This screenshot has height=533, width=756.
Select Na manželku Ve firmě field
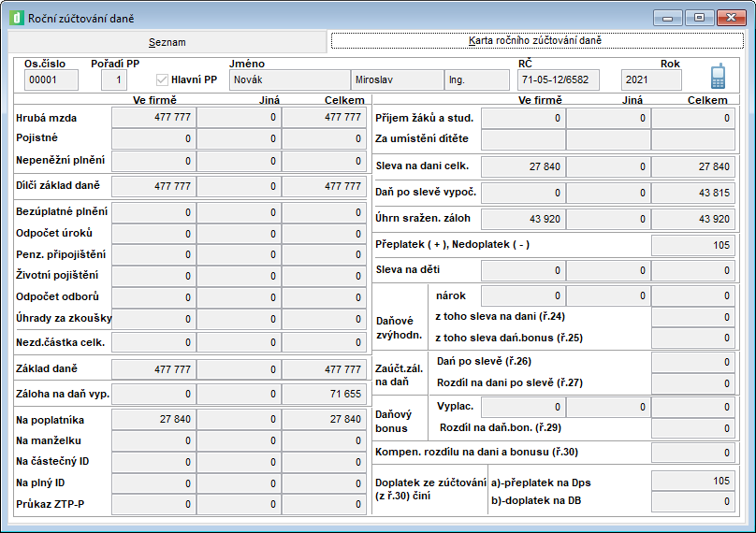point(153,441)
